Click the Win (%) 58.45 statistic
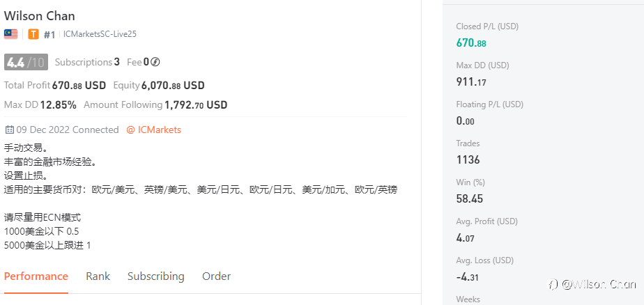The width and height of the screenshot is (644, 305). [470, 199]
